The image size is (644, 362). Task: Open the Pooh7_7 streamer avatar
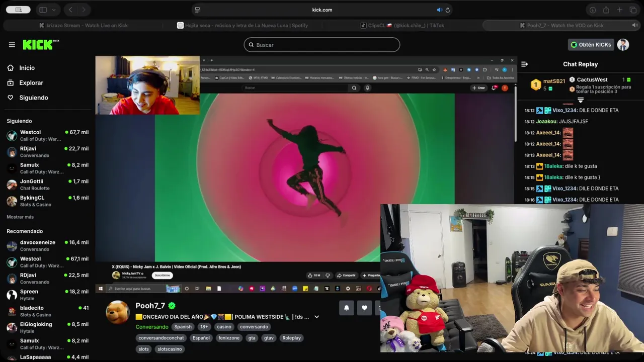[117, 312]
